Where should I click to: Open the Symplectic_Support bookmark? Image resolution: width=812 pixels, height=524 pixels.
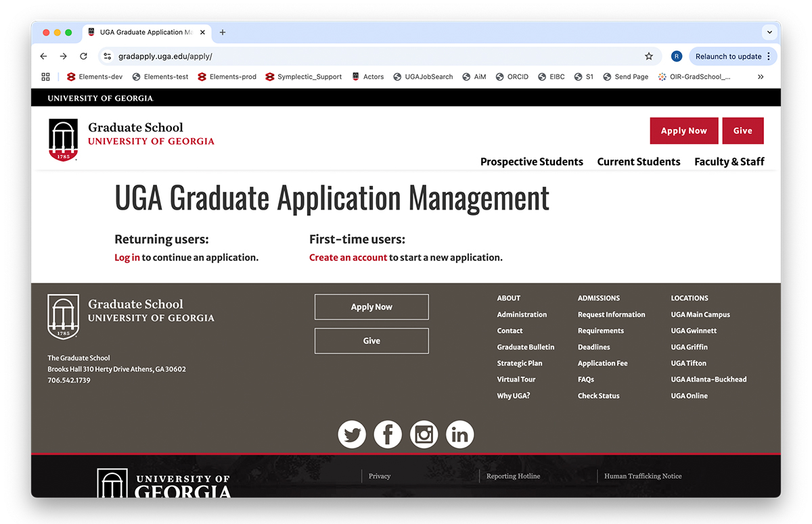[304, 76]
